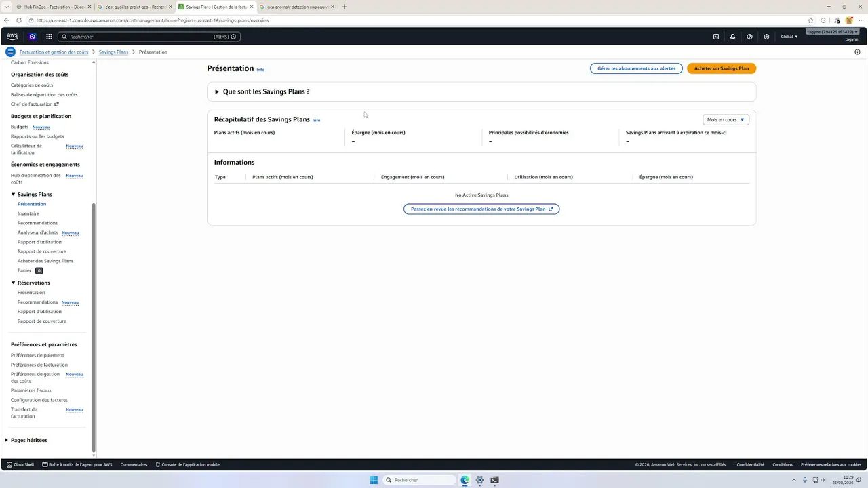Open the "Mois en cours" period dropdown
The width and height of the screenshot is (868, 488).
click(726, 119)
